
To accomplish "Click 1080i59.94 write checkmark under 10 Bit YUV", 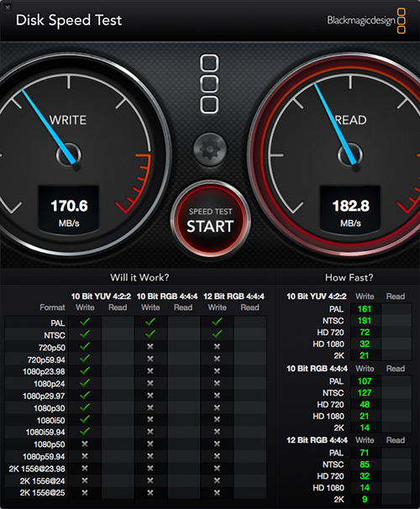I will click(x=85, y=432).
